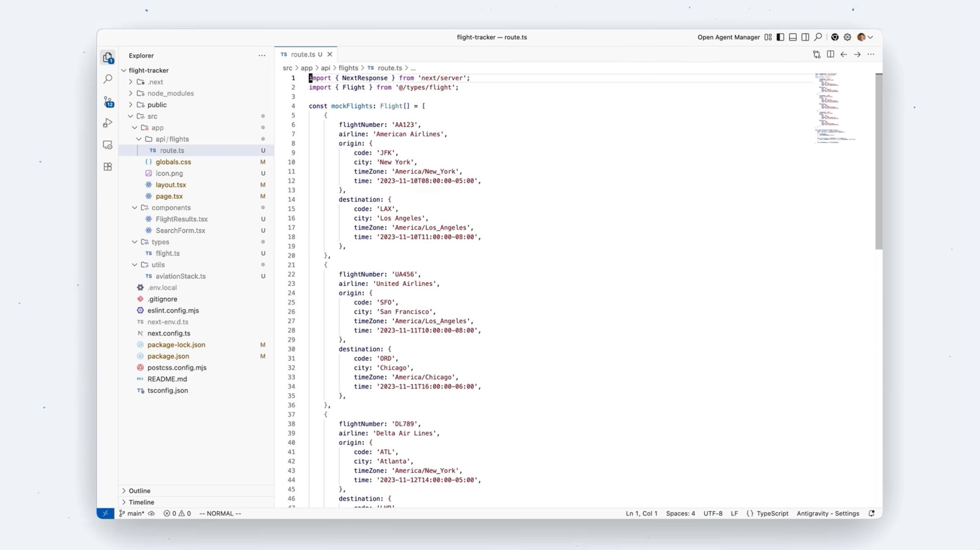Open Source Control view with 12 badge

click(108, 101)
